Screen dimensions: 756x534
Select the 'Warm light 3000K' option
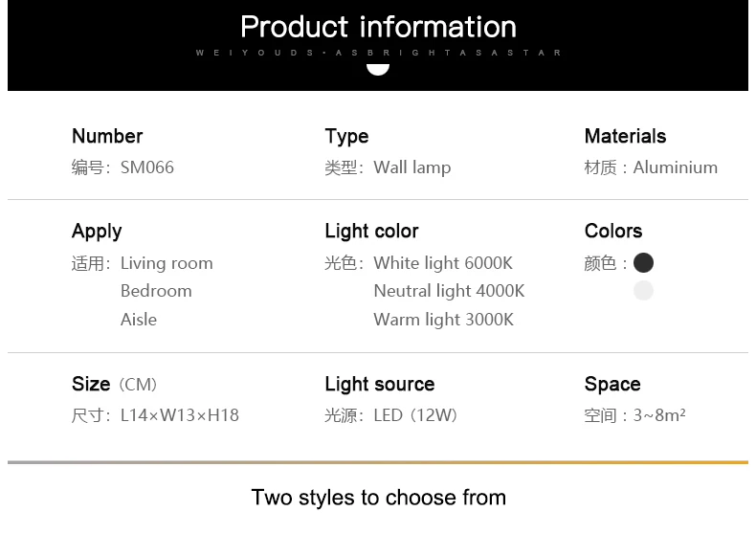(x=444, y=320)
